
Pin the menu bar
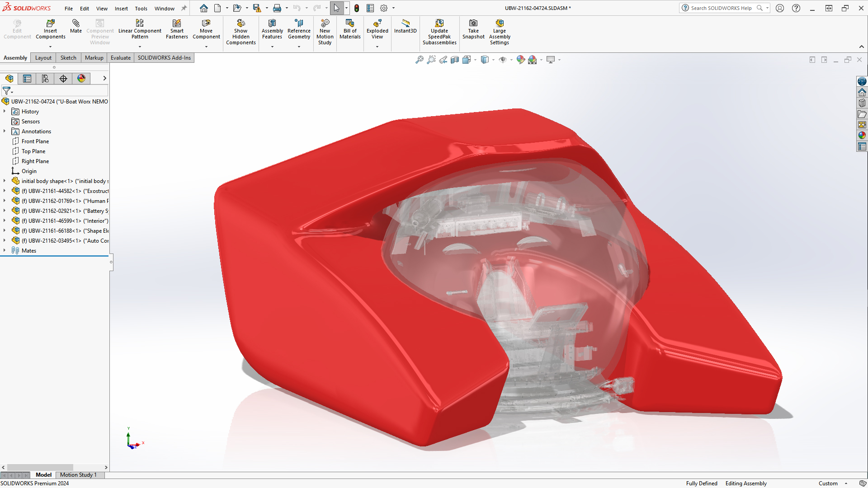click(184, 8)
